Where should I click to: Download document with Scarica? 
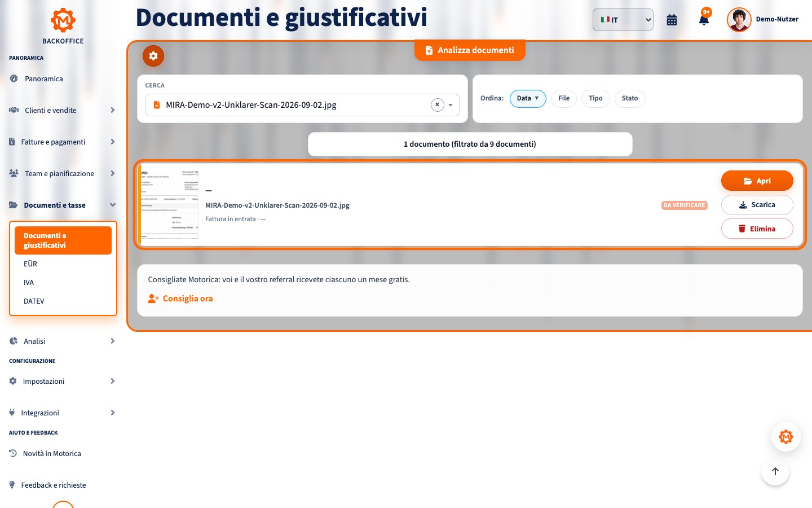[x=757, y=205]
